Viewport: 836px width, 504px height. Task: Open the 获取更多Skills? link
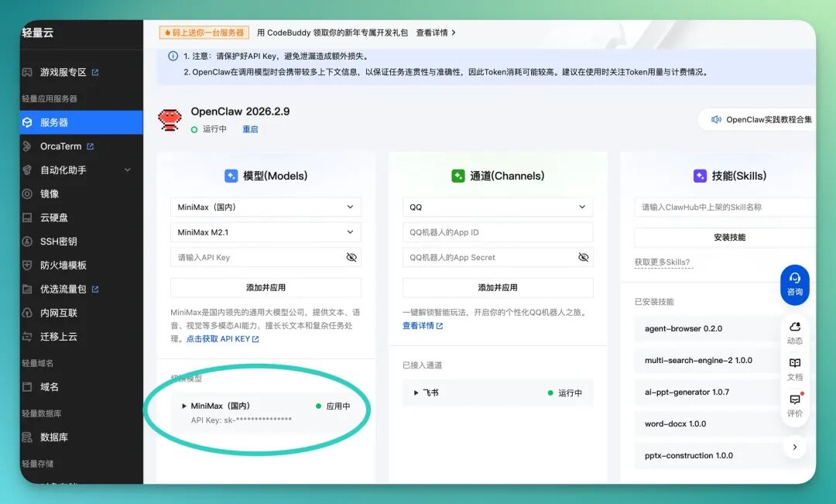662,262
